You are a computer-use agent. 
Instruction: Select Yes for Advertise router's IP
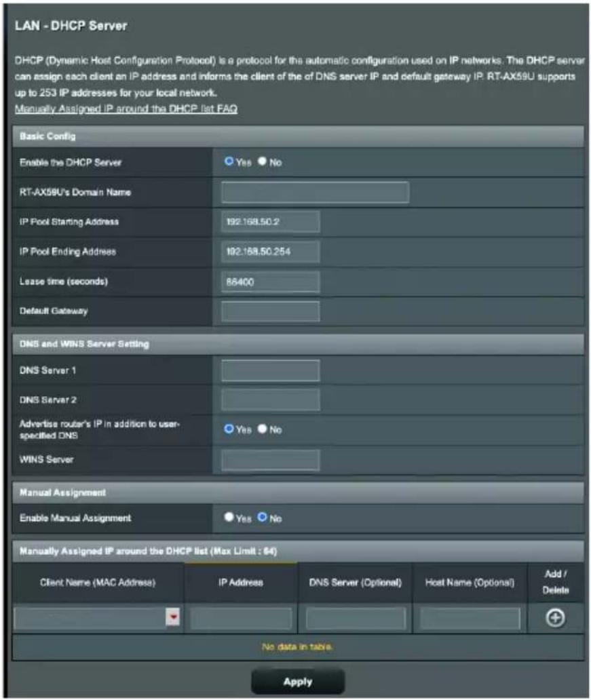[x=229, y=429]
